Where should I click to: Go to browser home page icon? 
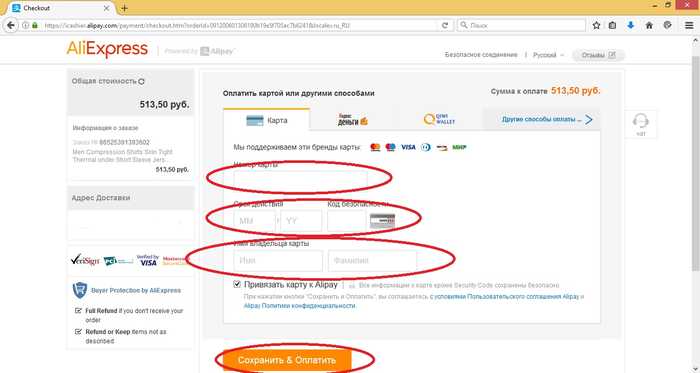649,25
